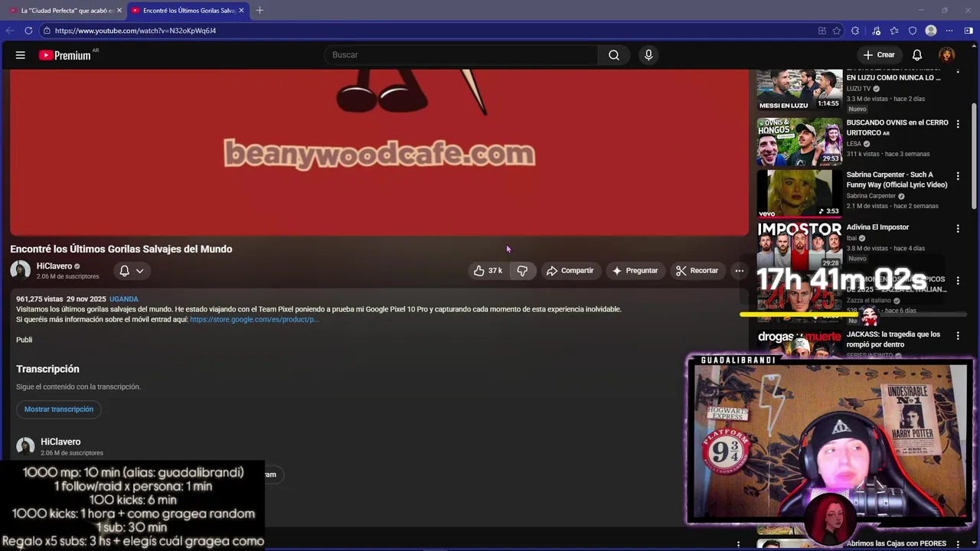Add this page to favorites star
This screenshot has width=980, height=551.
[x=837, y=31]
